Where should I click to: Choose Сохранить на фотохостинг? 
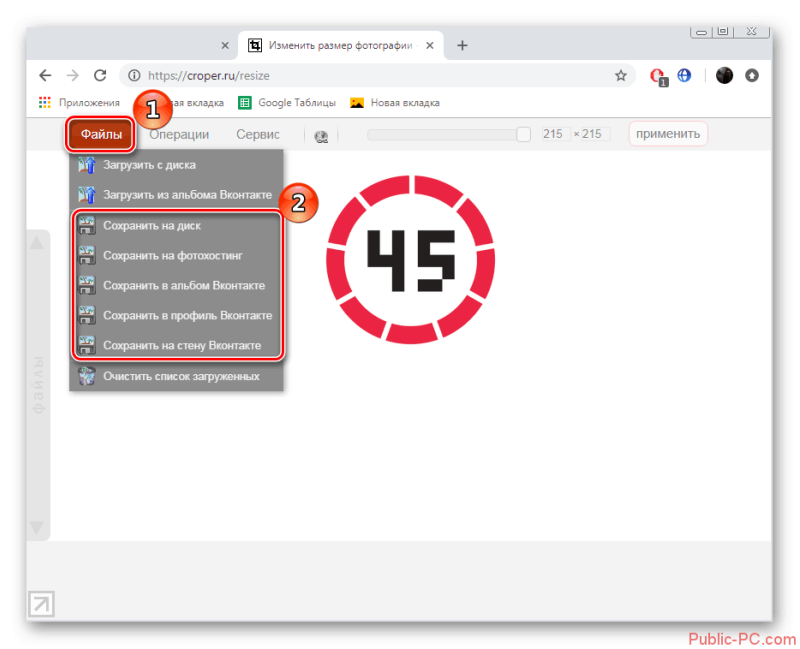point(176,255)
